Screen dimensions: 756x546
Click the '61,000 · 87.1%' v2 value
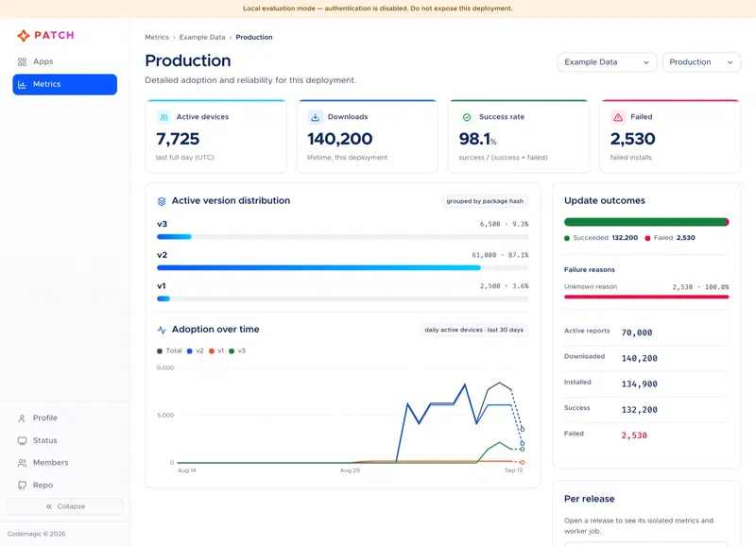[500, 255]
